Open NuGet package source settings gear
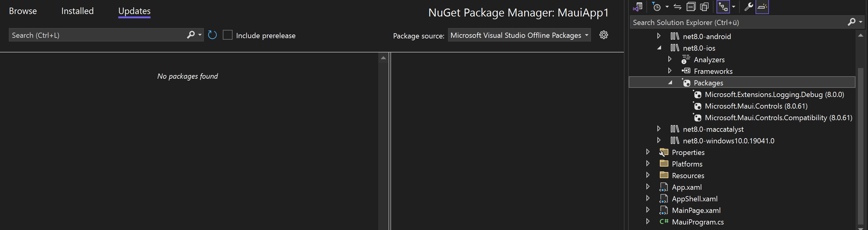The height and width of the screenshot is (230, 868). point(603,35)
